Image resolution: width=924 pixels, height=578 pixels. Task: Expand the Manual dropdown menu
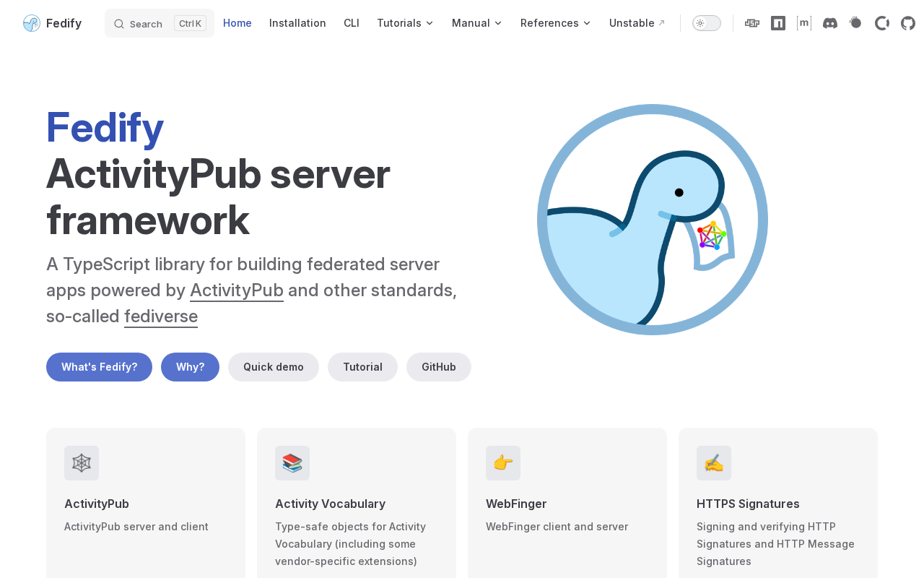point(477,23)
